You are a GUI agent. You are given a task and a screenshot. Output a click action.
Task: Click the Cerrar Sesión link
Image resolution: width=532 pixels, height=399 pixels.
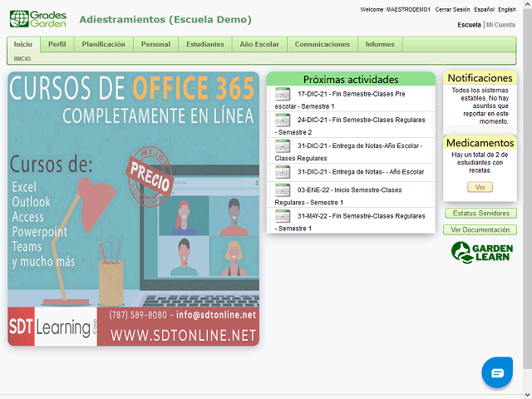coord(452,9)
